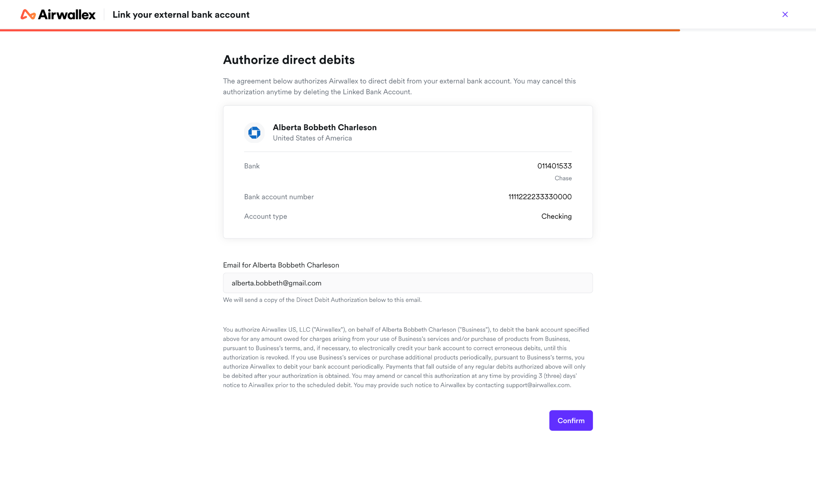
Task: Click the Chase bank name label
Action: tap(563, 178)
